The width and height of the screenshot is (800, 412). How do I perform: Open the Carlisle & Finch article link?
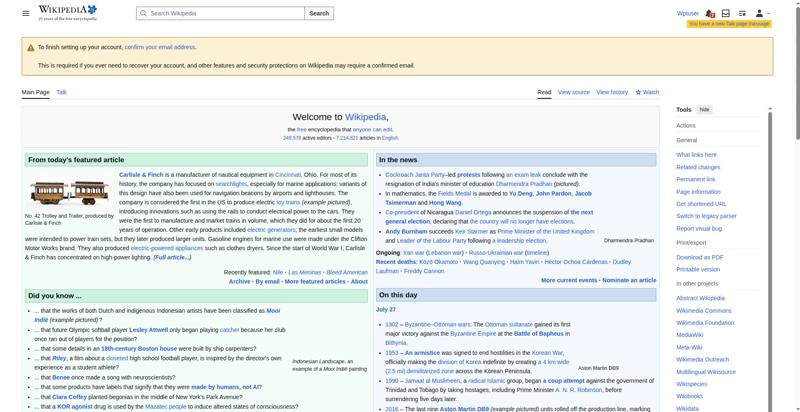(x=141, y=175)
